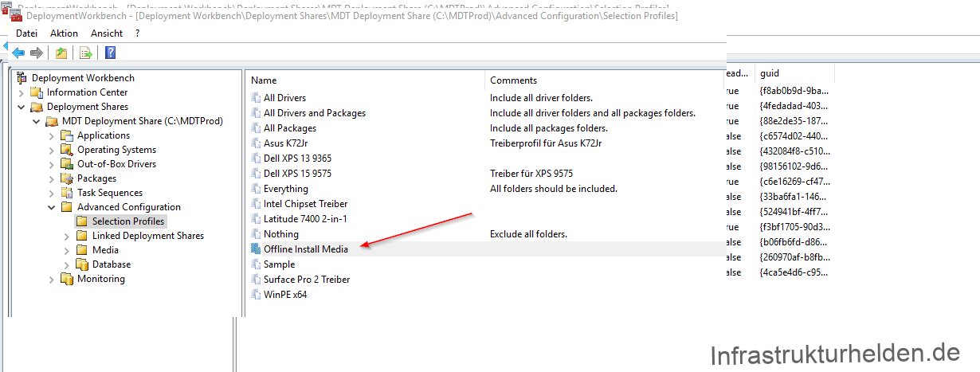Click the Everything profile icon
The width and height of the screenshot is (980, 372).
[x=256, y=189]
